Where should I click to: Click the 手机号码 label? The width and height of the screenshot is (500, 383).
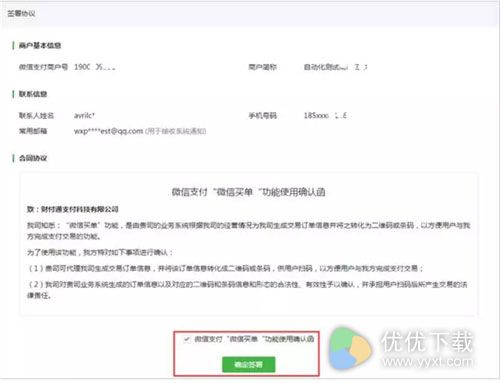pyautogui.click(x=262, y=116)
